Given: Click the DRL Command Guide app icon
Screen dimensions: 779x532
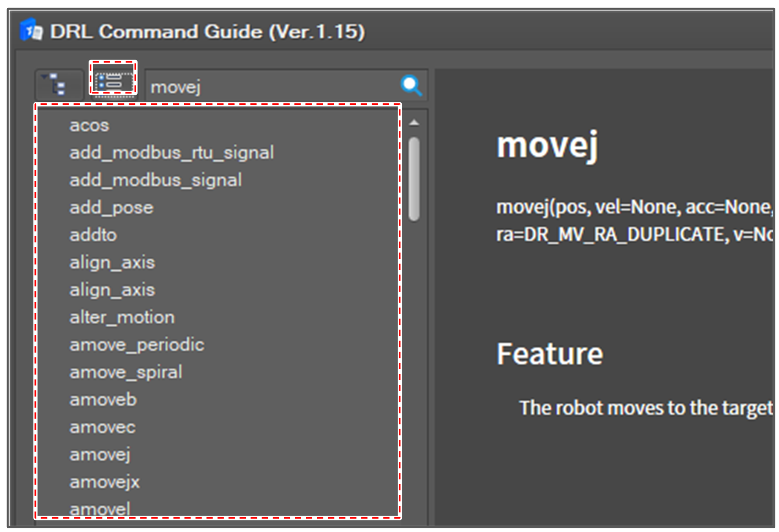Looking at the screenshot, I should pos(31,32).
